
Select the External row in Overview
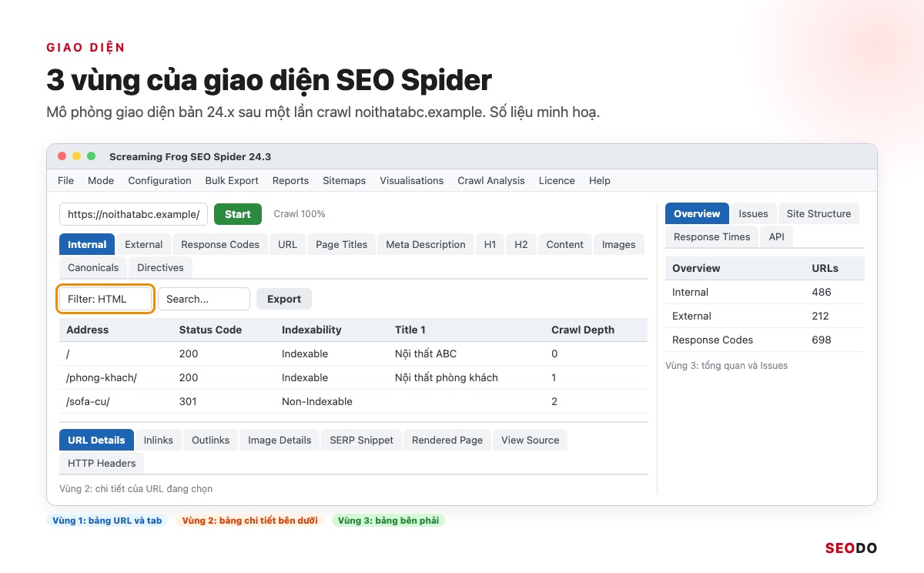[765, 317]
